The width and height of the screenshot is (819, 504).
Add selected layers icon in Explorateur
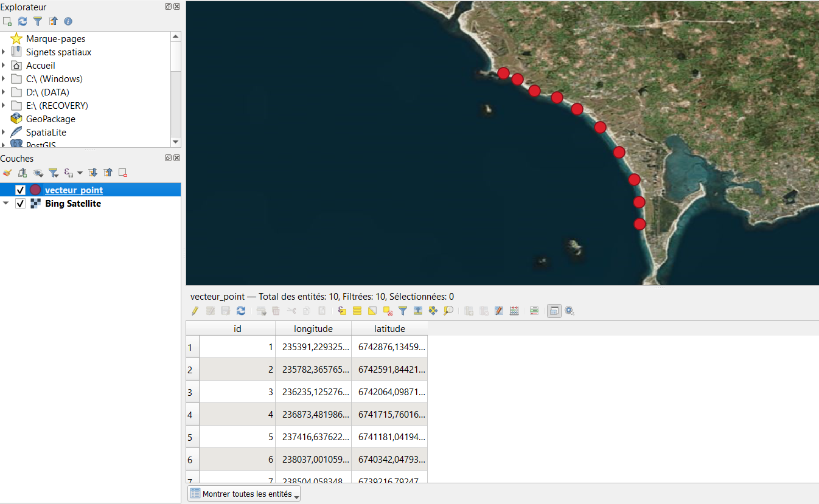tap(7, 21)
